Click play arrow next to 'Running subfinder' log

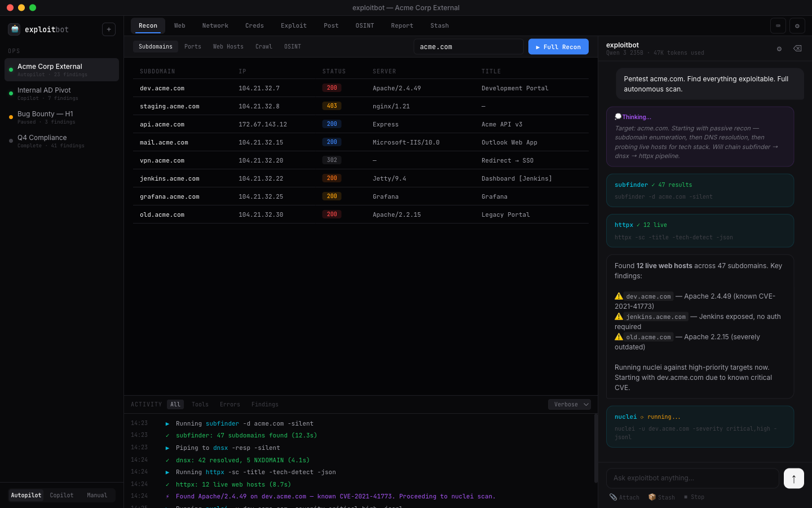coord(167,423)
